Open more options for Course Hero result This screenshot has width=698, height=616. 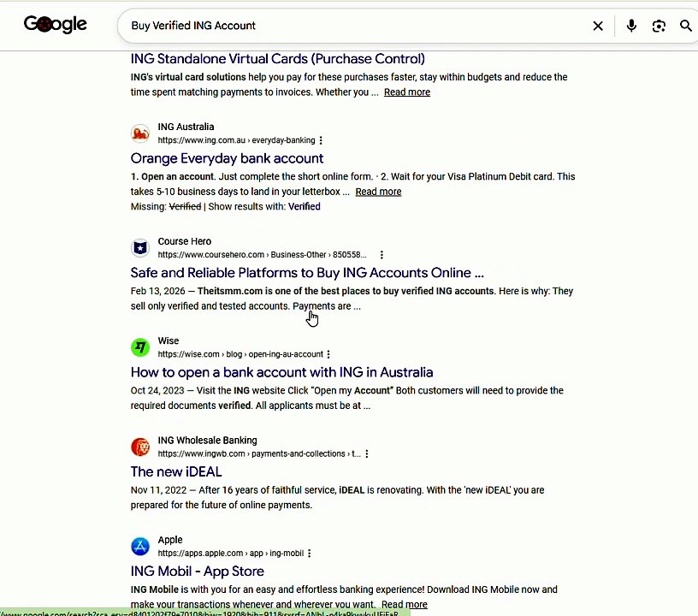click(x=382, y=255)
